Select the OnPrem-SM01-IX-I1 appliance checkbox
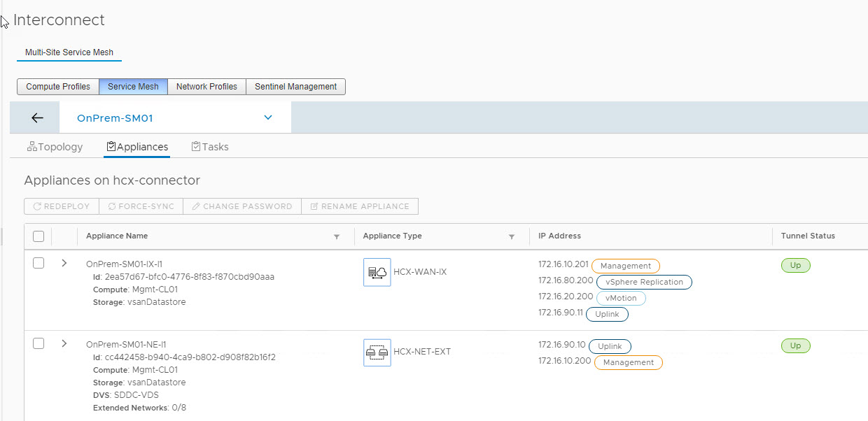This screenshot has height=421, width=868. 38,264
